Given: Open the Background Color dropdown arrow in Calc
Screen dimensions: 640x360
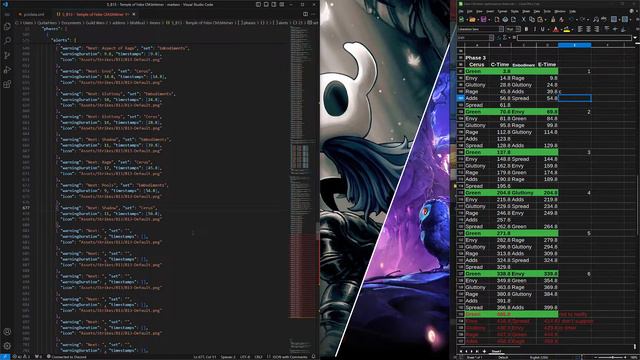Looking at the screenshot, I should 572,29.
